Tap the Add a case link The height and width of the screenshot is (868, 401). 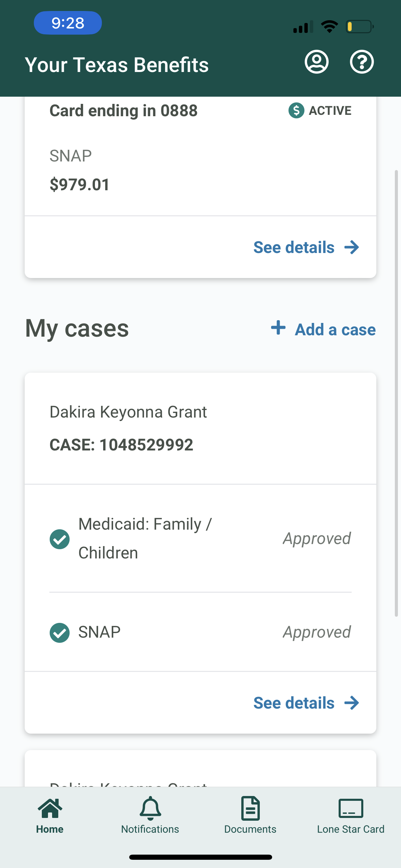[x=335, y=329]
